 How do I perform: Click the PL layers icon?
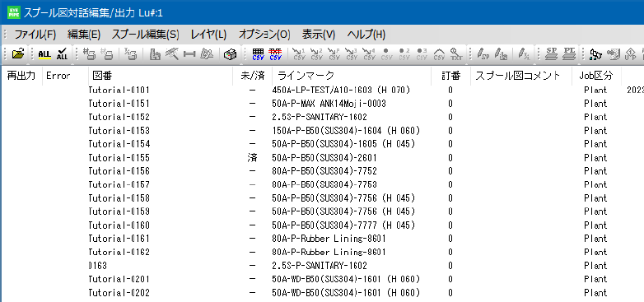[569, 54]
